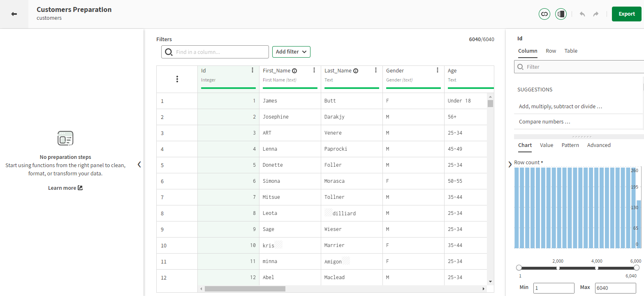The width and height of the screenshot is (644, 296).
Task: Select the 'Wieser' cell
Action: pos(352,229)
